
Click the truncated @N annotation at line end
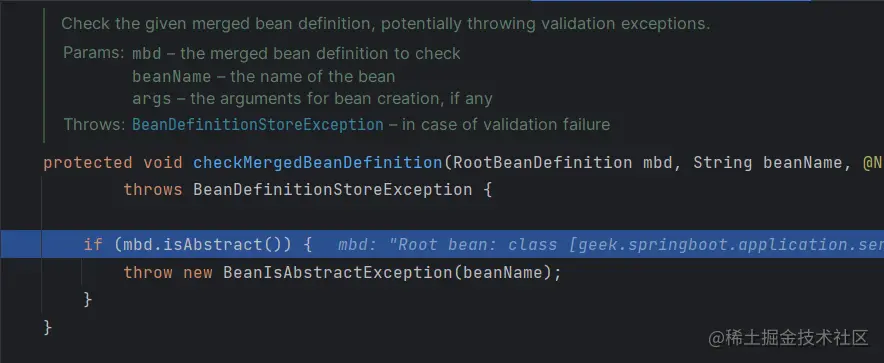pos(872,163)
